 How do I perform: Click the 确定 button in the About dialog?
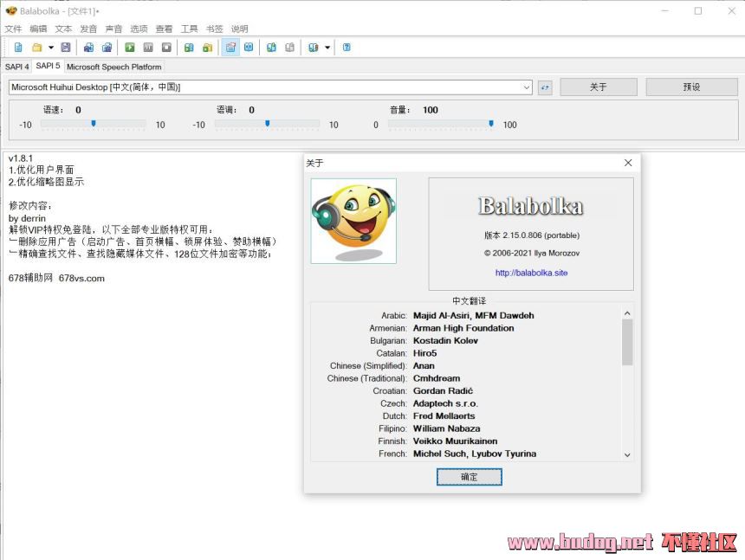469,477
